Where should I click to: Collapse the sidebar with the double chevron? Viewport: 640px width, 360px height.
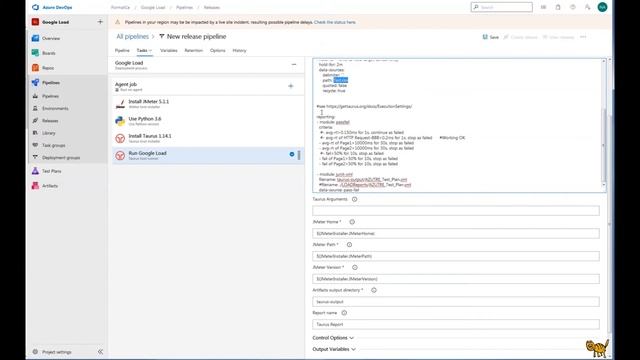pyautogui.click(x=100, y=351)
